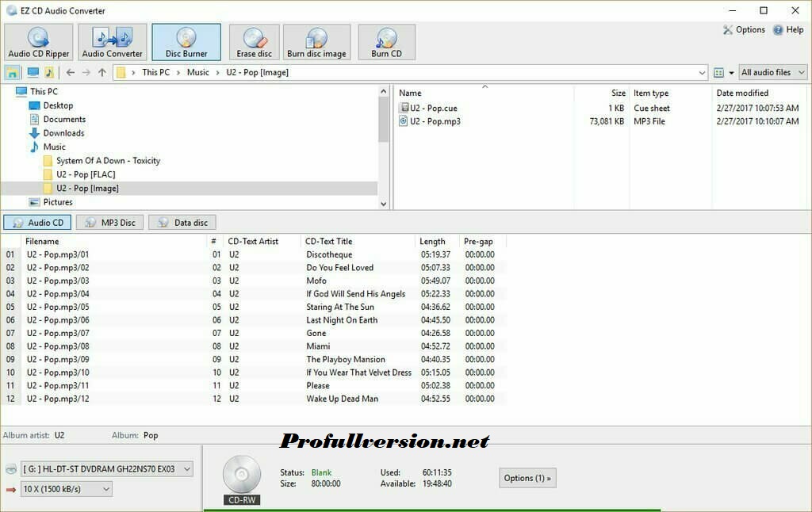
Task: Switch to the Data disc tab
Action: [x=182, y=222]
